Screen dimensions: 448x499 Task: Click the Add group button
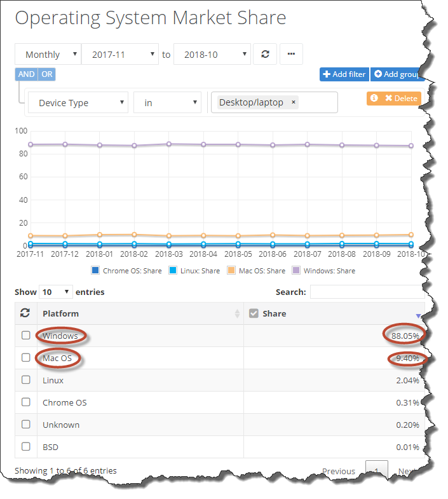pos(397,74)
